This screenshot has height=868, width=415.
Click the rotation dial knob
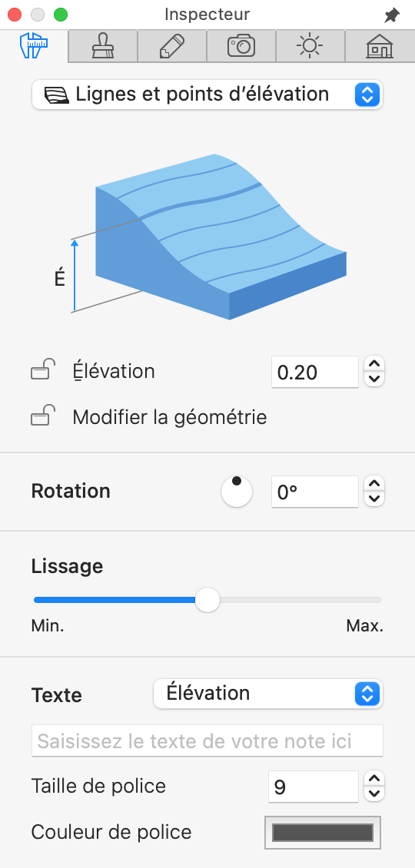coord(237,492)
